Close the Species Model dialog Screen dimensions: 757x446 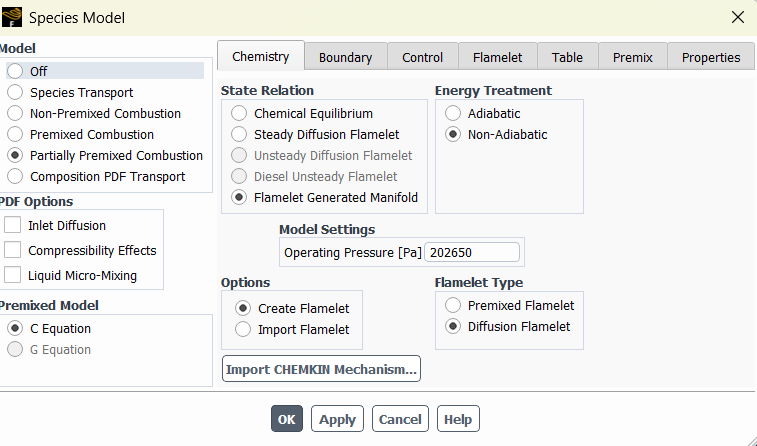738,17
